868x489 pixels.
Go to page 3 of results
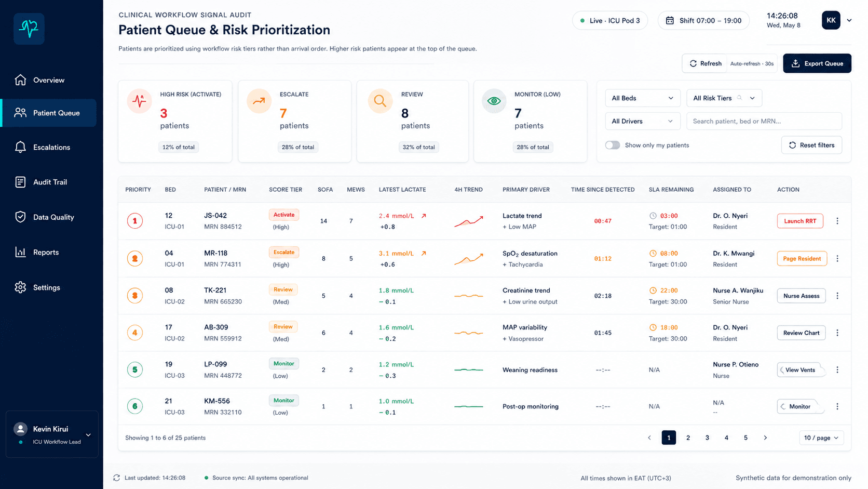[x=707, y=438]
